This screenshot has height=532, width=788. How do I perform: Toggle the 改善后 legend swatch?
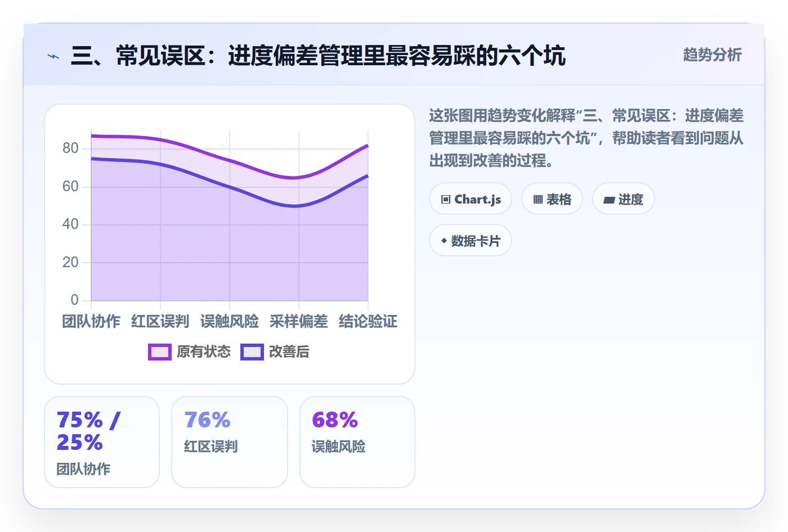(x=252, y=352)
